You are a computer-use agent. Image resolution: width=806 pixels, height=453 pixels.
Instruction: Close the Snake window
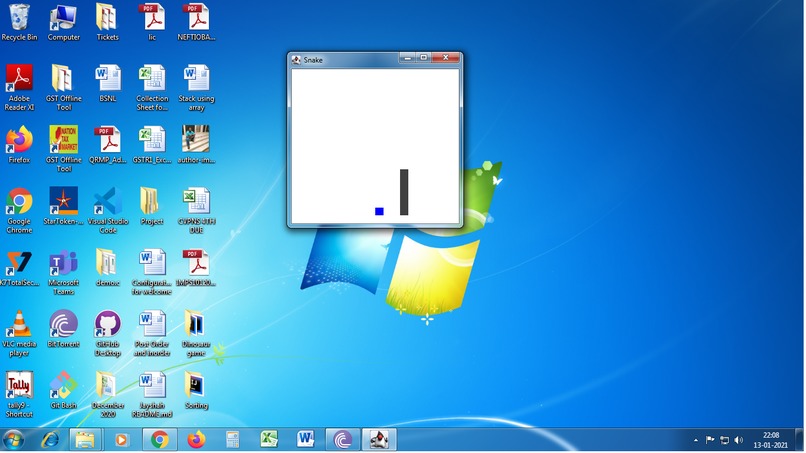click(446, 58)
